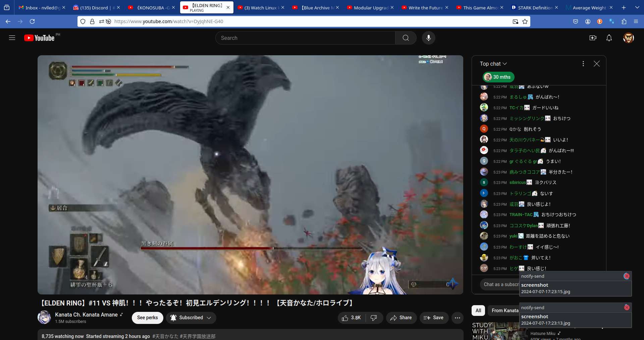Close the ELDEN RING playing tab
This screenshot has height=340, width=644.
point(228,7)
